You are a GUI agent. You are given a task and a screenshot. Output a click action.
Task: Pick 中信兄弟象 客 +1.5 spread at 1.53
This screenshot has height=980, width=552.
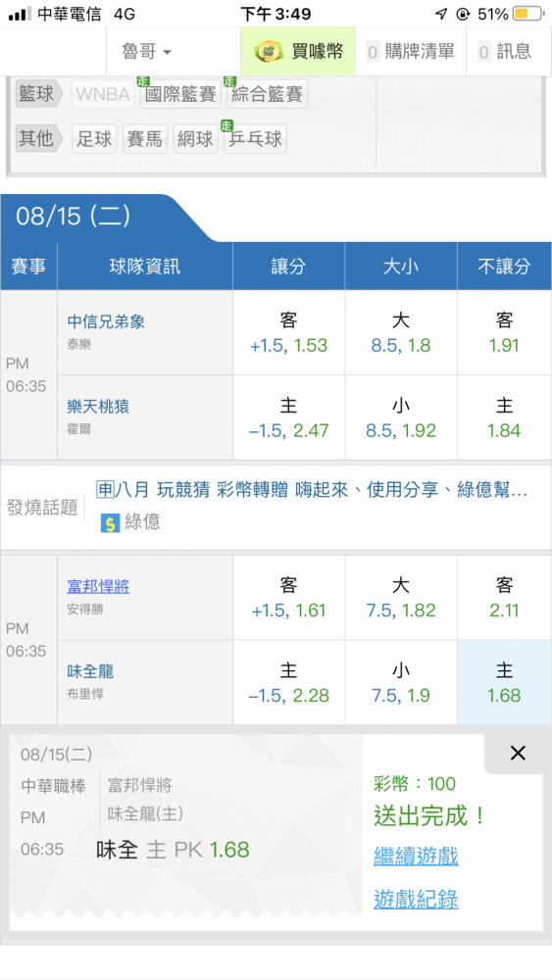[x=289, y=332]
